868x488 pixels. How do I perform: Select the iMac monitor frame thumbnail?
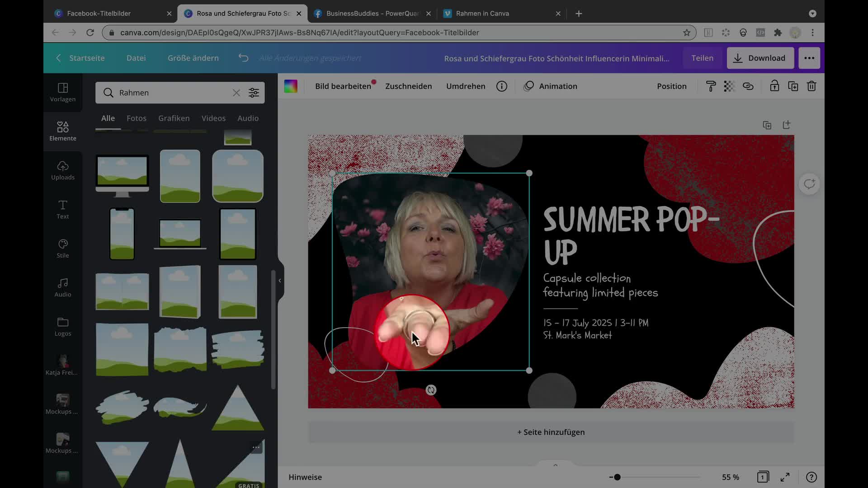point(122,176)
